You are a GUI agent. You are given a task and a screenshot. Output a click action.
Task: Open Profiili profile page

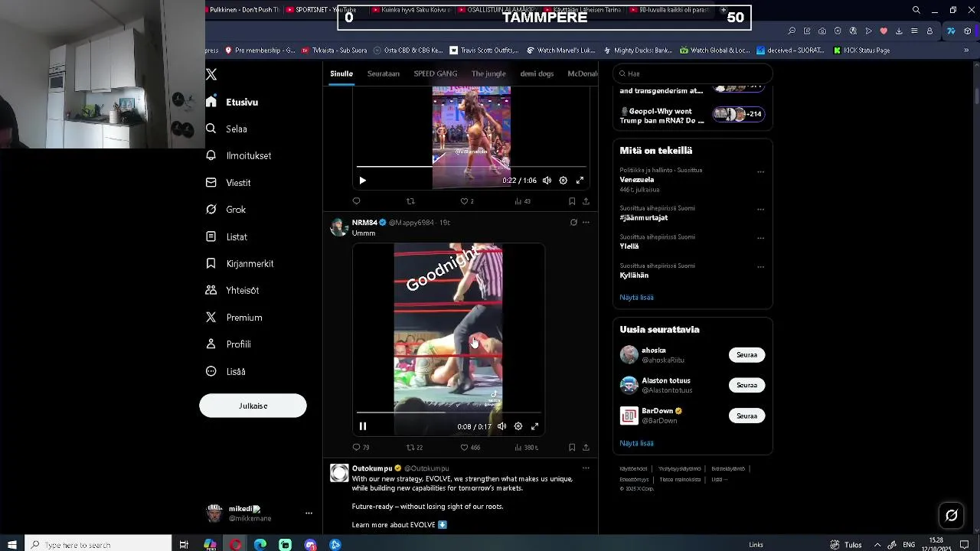[229, 344]
